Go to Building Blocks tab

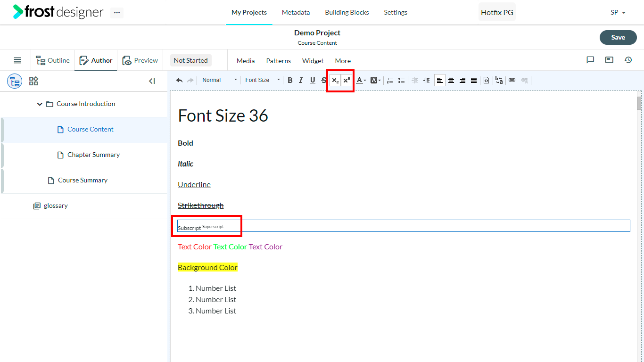click(x=347, y=12)
